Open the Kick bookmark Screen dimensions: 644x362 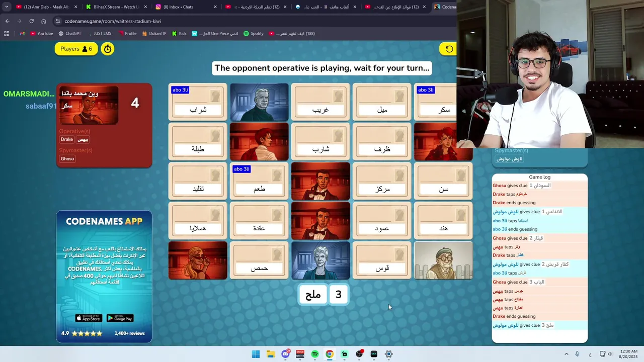[179, 34]
